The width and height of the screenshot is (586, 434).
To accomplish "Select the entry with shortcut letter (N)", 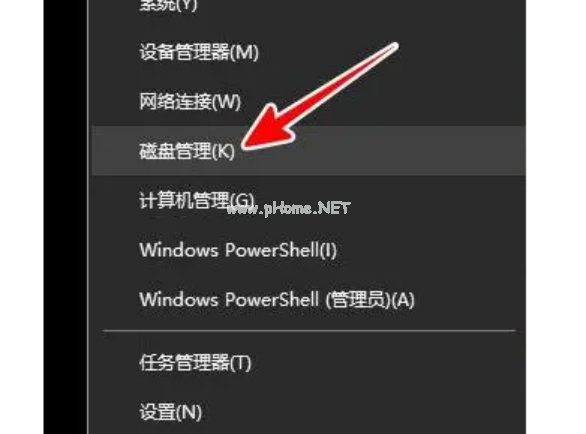I will [x=308, y=412].
